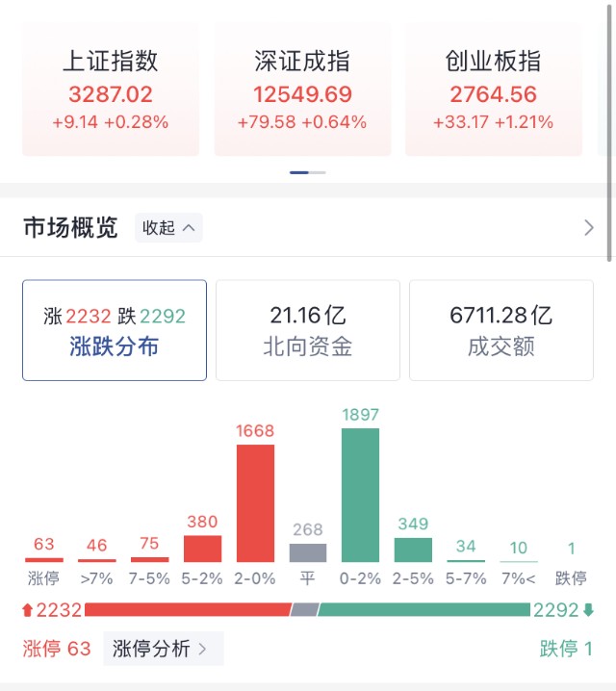Viewport: 616px width, 691px height.
Task: Click the red 1668 bar for 2-0%
Action: tap(256, 503)
